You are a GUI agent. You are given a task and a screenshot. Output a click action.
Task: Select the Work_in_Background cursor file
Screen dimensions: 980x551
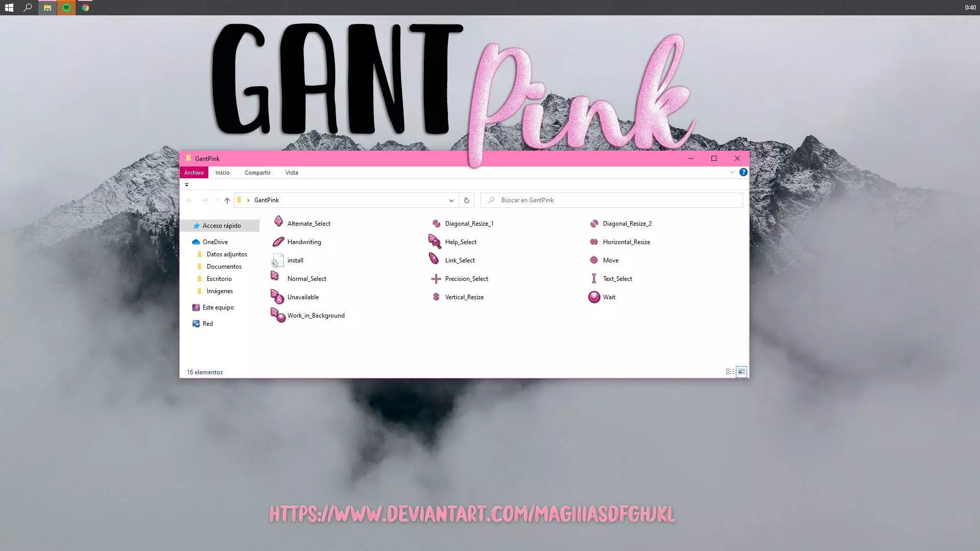click(316, 316)
